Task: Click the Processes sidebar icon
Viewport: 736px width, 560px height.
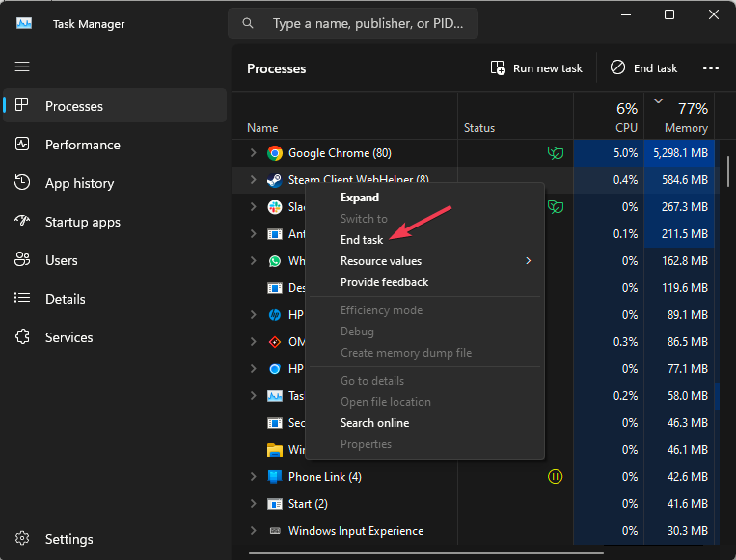Action: (22, 105)
